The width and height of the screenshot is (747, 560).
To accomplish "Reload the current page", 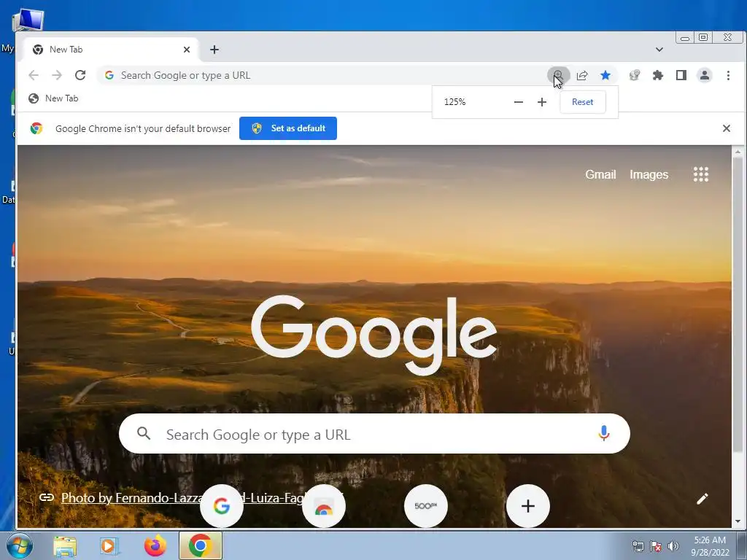I will pyautogui.click(x=80, y=75).
